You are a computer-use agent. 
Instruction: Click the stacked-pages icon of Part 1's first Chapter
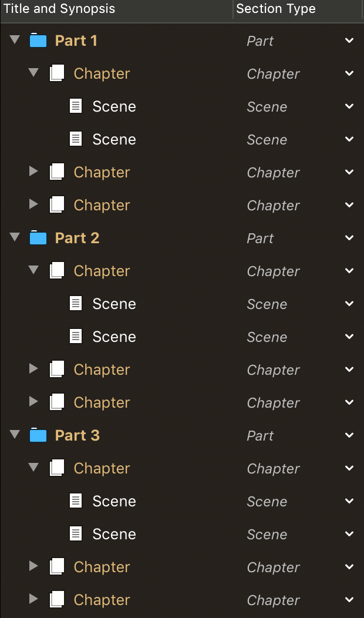[57, 73]
